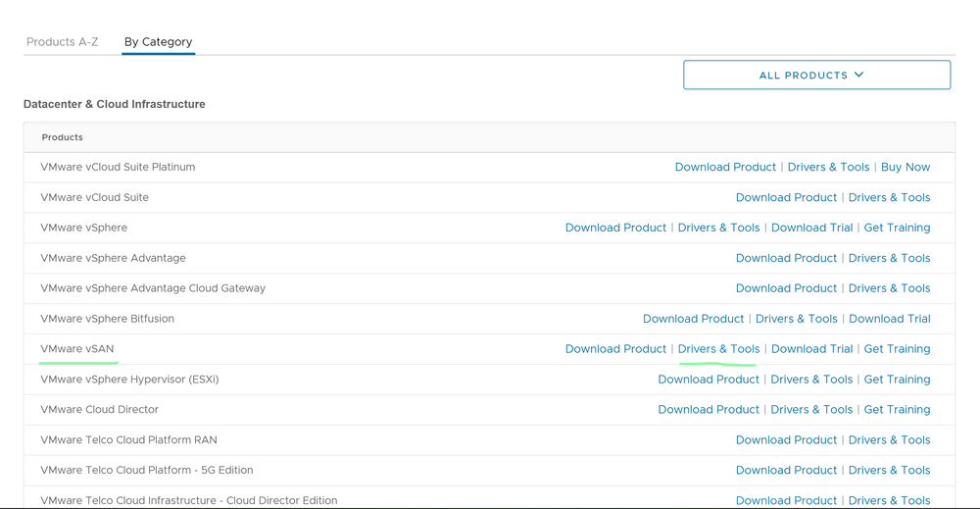Download Product for VMware Cloud Director

[x=709, y=410]
